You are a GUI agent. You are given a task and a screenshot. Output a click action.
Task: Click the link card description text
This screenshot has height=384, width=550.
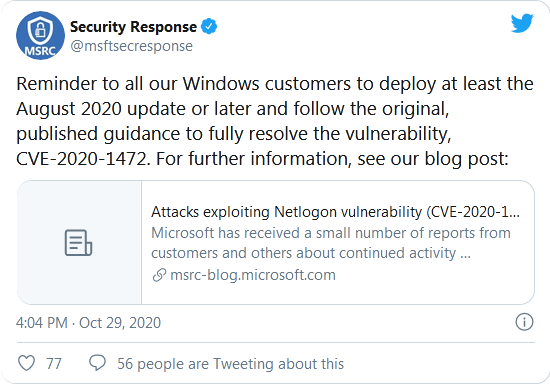pyautogui.click(x=331, y=243)
